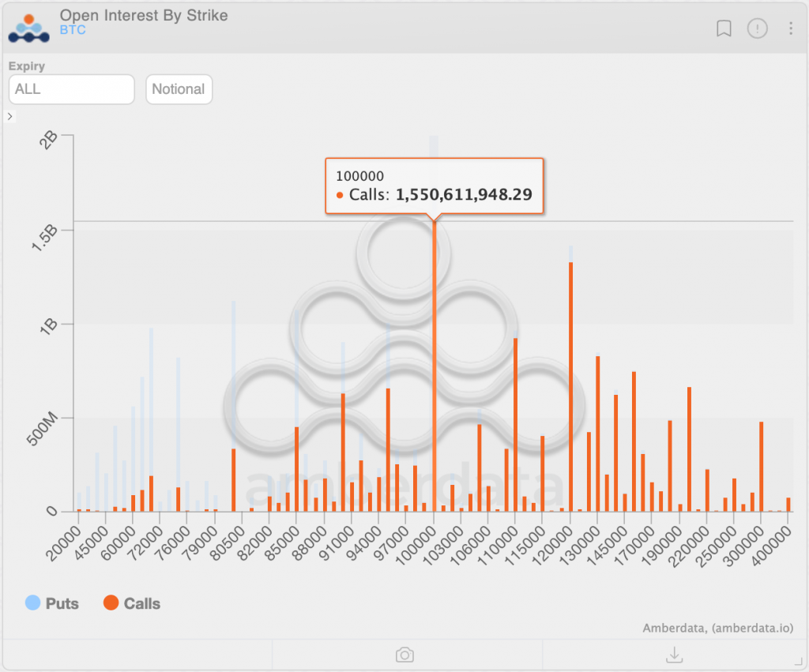Screen dimensions: 809x672
Task: Collapse the Expiry filter selection
Action: pyautogui.click(x=71, y=89)
